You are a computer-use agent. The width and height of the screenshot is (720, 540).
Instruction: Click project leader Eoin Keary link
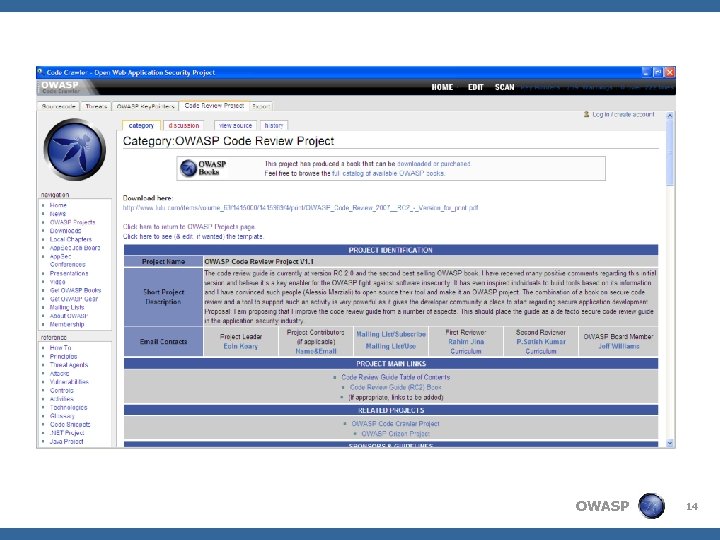pos(241,347)
